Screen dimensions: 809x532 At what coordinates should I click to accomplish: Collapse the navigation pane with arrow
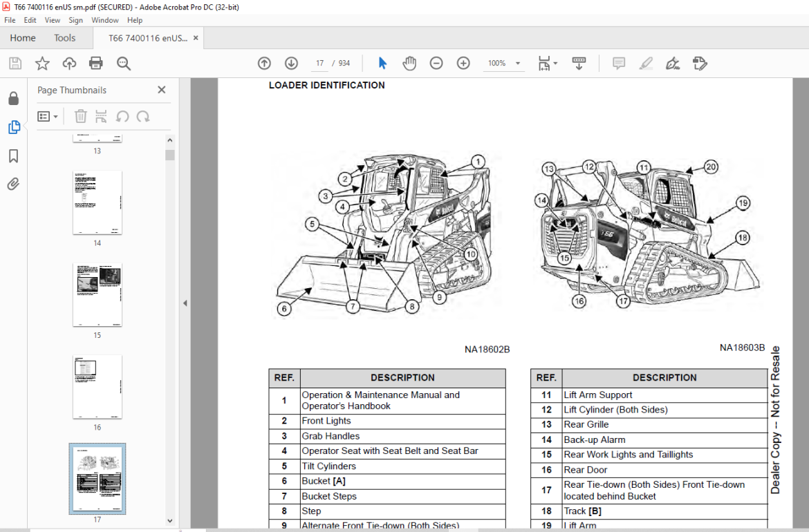click(185, 303)
